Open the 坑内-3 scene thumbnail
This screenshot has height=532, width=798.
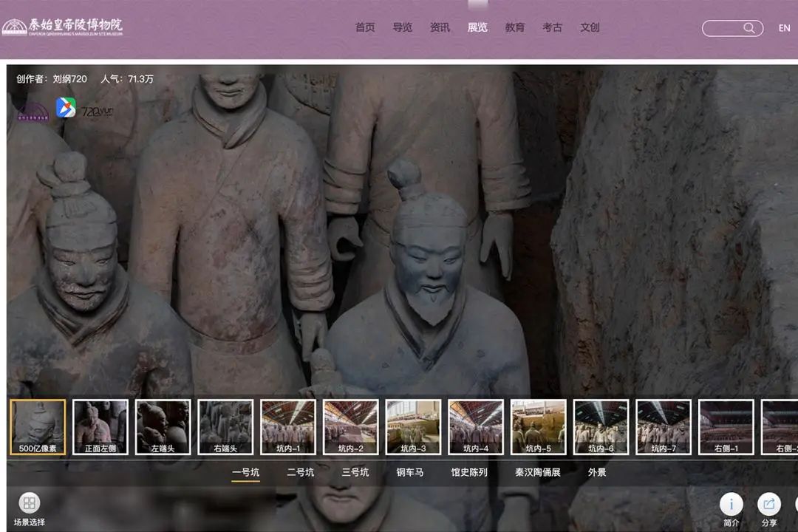pyautogui.click(x=413, y=426)
